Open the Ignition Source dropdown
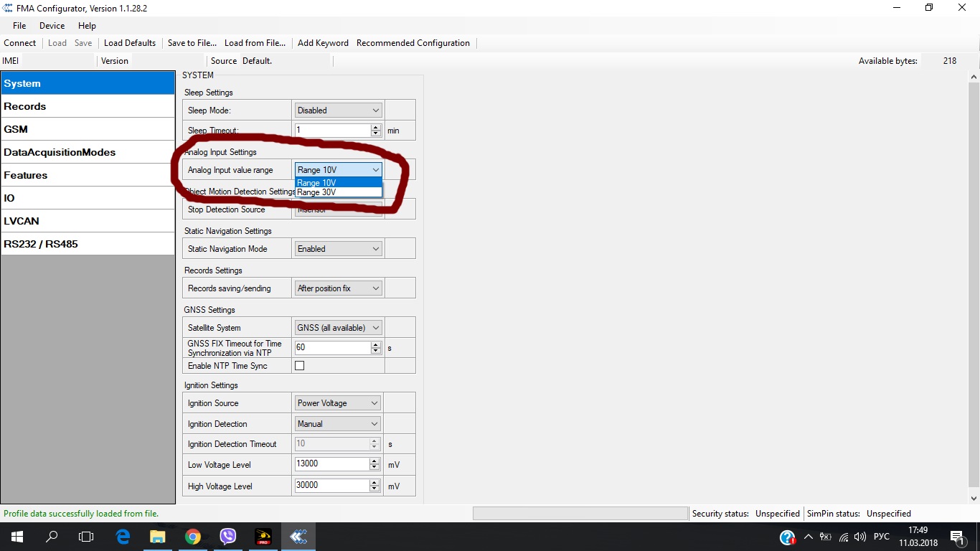The image size is (980, 551). point(338,403)
